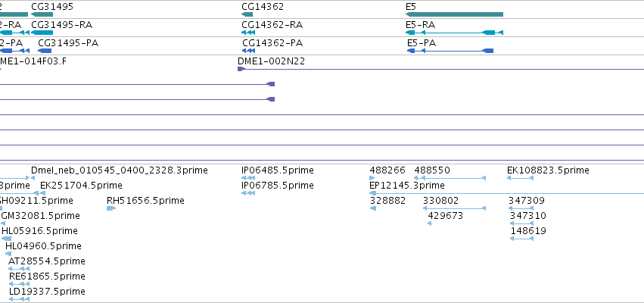644x303 pixels.
Task: Click the EK108823.5prime EST feature
Action: pyautogui.click(x=520, y=178)
